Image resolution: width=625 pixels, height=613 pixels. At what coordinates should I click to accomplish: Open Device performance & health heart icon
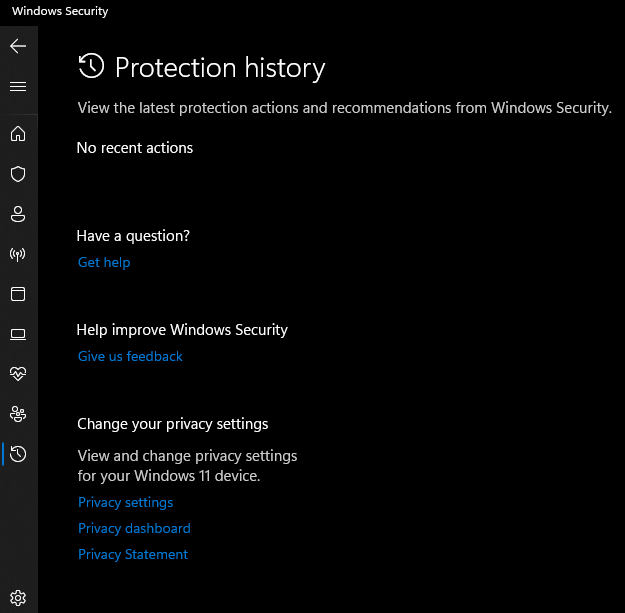(18, 374)
